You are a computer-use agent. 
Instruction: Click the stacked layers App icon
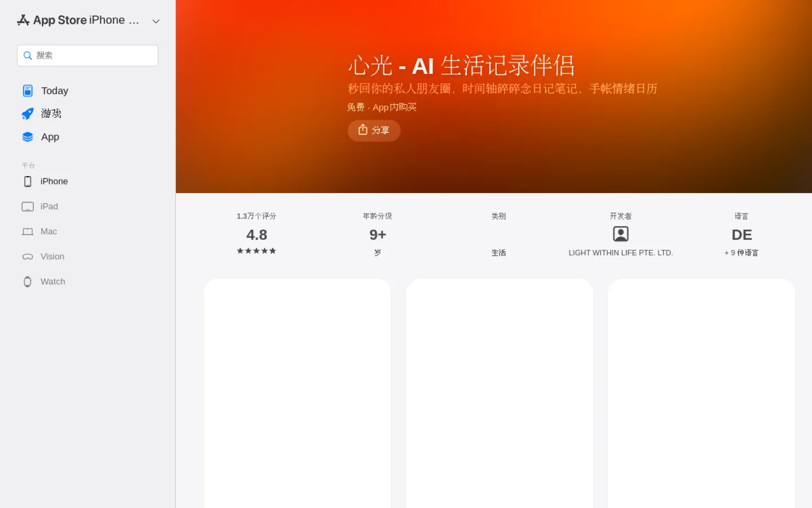28,137
